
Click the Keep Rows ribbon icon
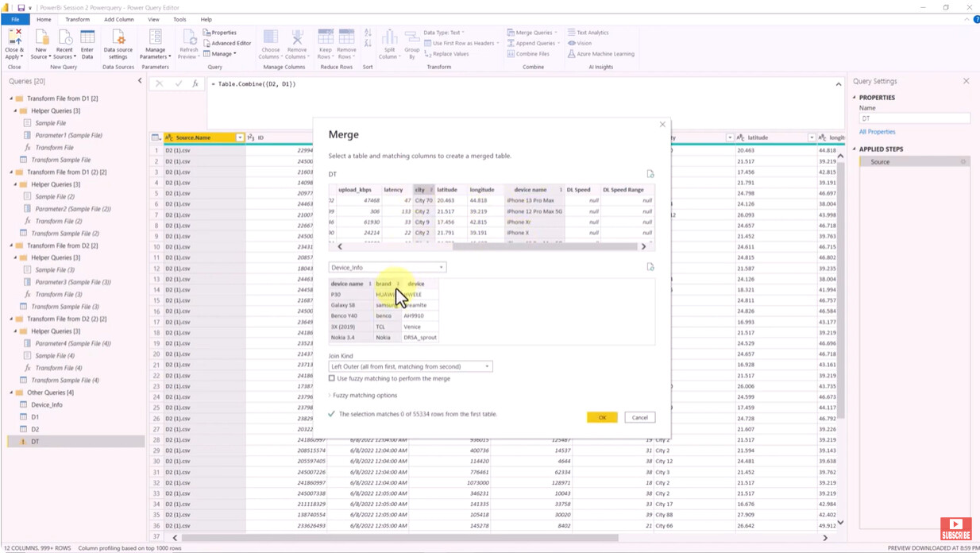325,38
